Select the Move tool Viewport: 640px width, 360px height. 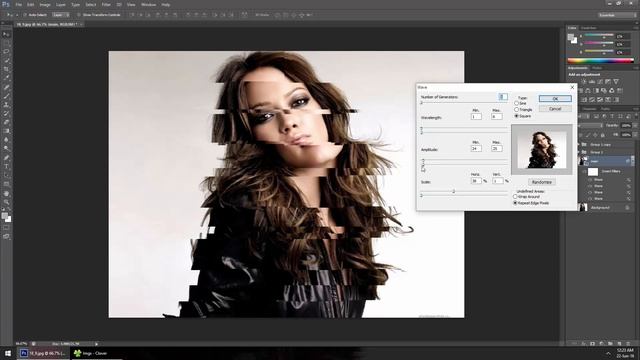tap(6, 34)
